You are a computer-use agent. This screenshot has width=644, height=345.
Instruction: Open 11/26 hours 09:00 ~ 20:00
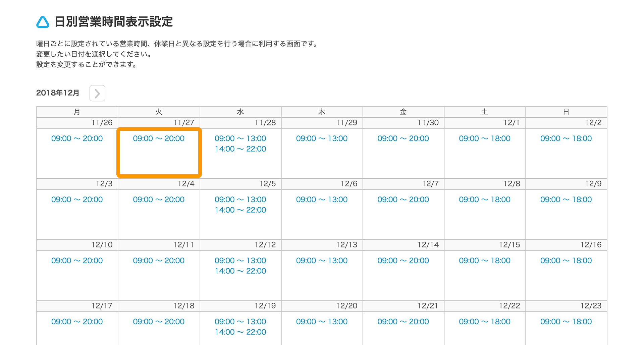click(77, 138)
